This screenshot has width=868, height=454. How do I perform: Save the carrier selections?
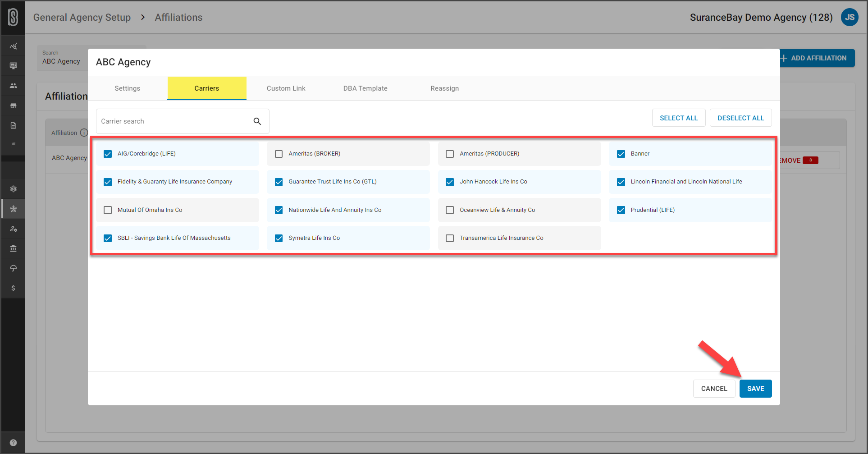(756, 389)
